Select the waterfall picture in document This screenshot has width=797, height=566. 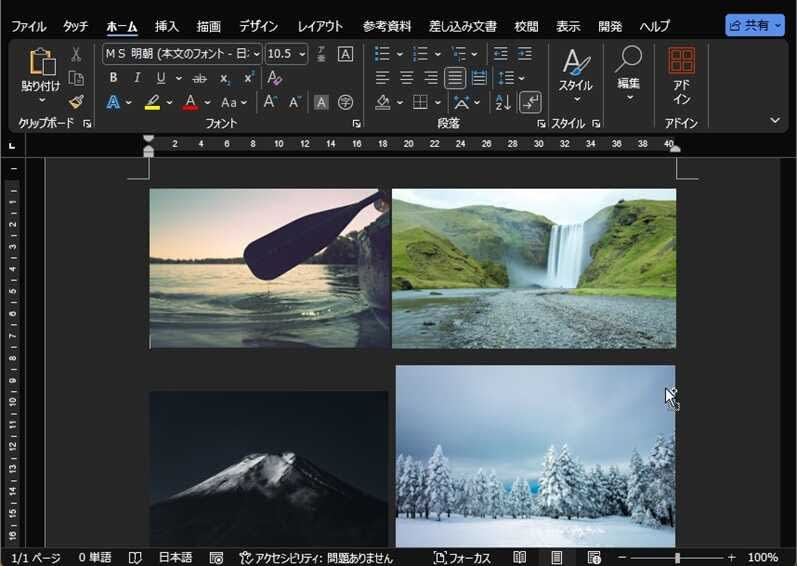click(533, 268)
